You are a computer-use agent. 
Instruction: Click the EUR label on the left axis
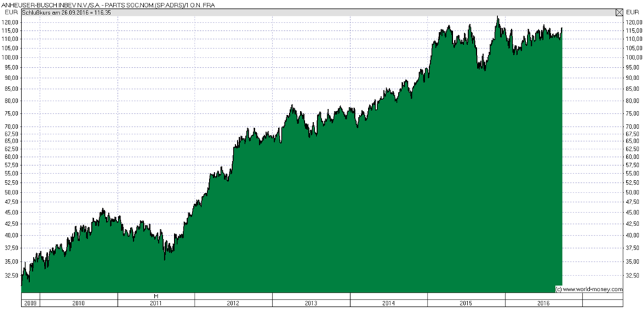coord(13,12)
